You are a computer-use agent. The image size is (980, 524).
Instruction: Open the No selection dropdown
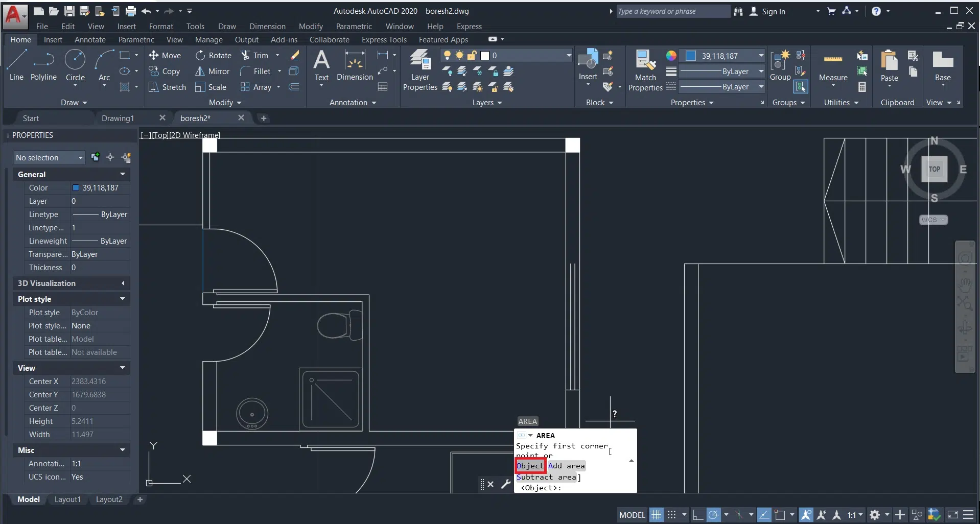(x=49, y=158)
